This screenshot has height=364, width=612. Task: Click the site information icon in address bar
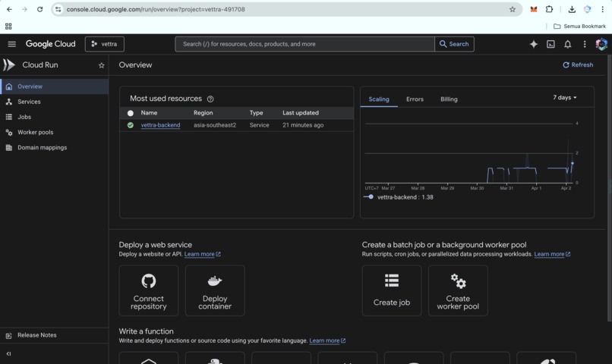tap(58, 9)
